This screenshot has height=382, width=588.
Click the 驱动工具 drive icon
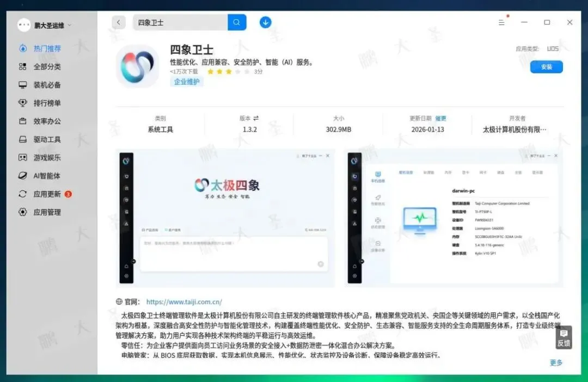pyautogui.click(x=23, y=139)
